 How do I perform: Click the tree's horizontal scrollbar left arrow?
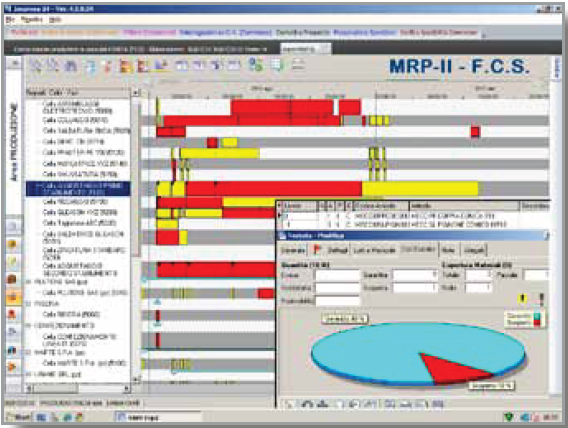click(x=30, y=389)
